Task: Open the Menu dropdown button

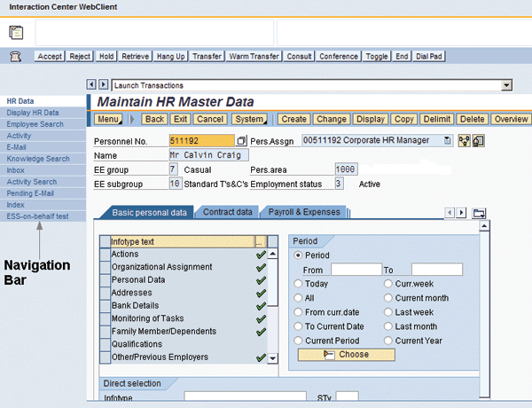Action: pyautogui.click(x=110, y=119)
